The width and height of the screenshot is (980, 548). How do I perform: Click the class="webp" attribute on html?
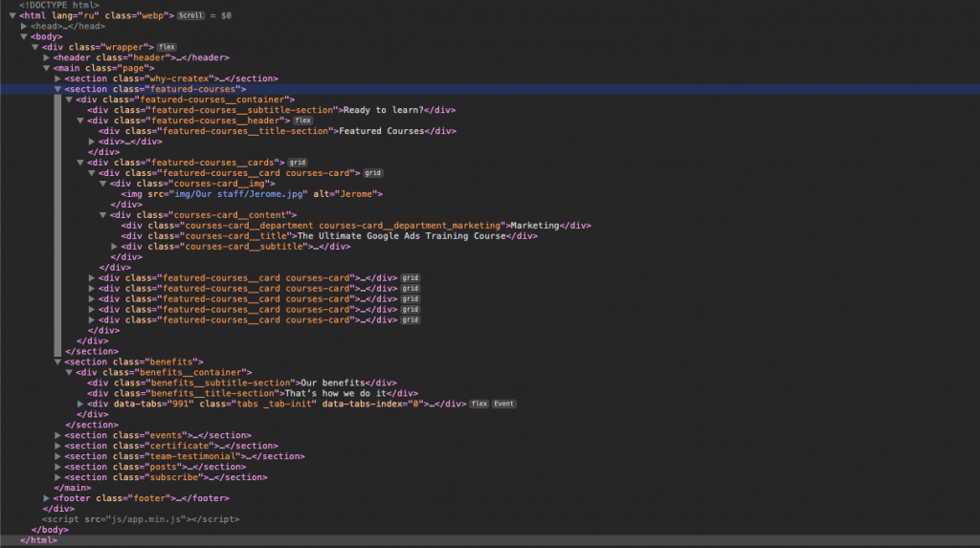coord(137,15)
